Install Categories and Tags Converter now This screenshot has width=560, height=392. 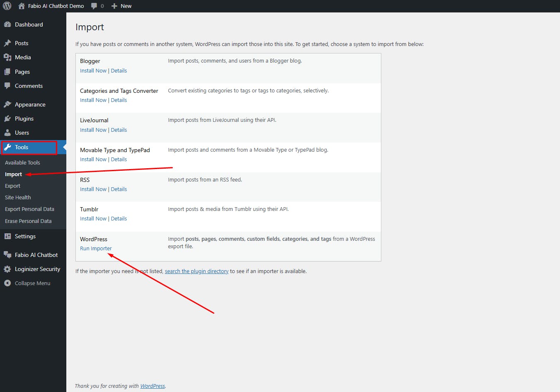coord(93,100)
